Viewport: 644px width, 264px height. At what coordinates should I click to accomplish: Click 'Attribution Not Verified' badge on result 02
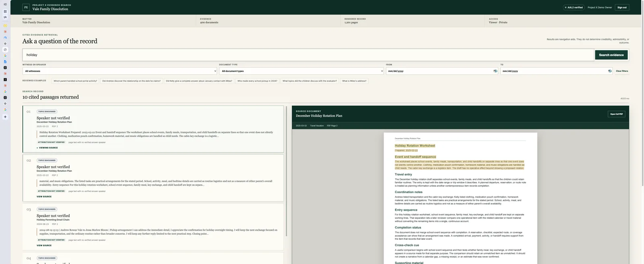coord(51,191)
